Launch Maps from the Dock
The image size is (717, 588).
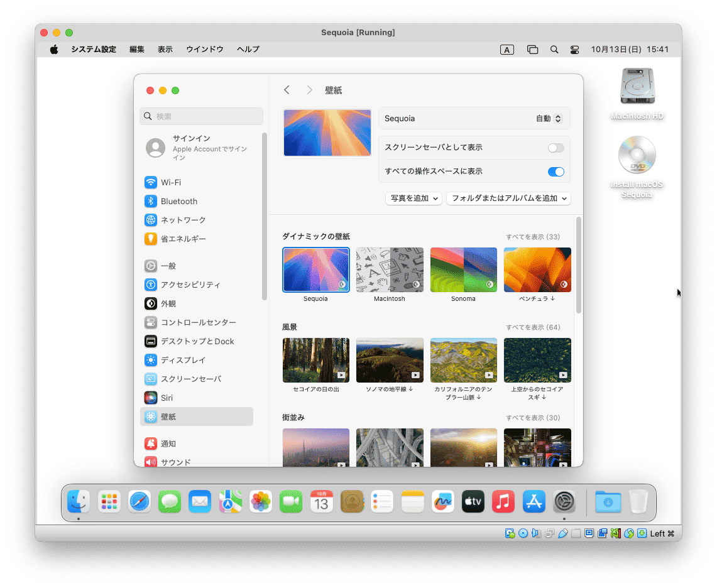pyautogui.click(x=230, y=501)
